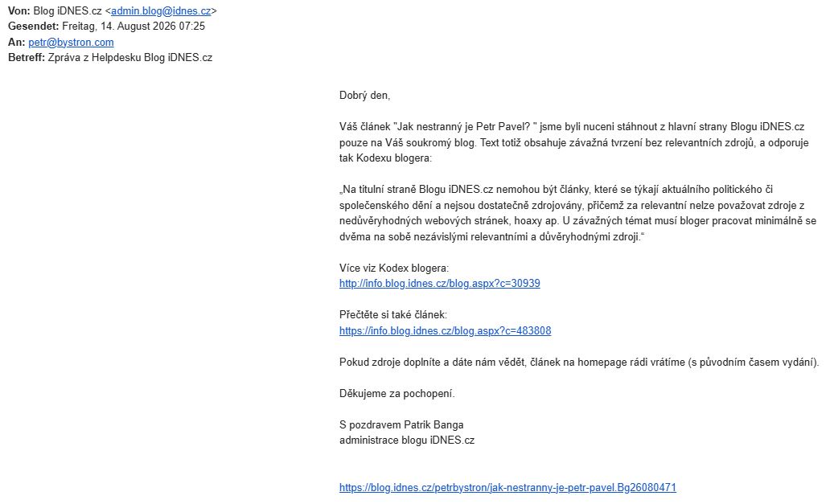Click the text Více viz Kodex blogera:
834x504 pixels.
tap(393, 268)
